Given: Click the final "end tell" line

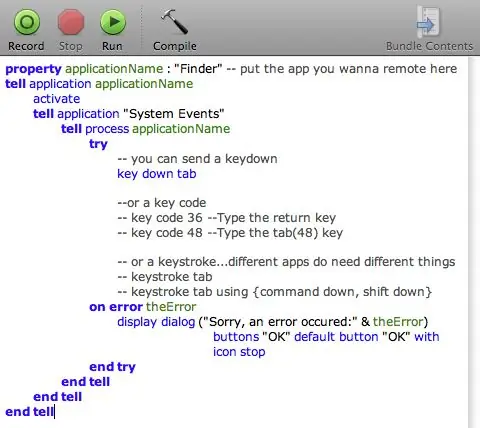Looking at the screenshot, I should click(29, 412).
